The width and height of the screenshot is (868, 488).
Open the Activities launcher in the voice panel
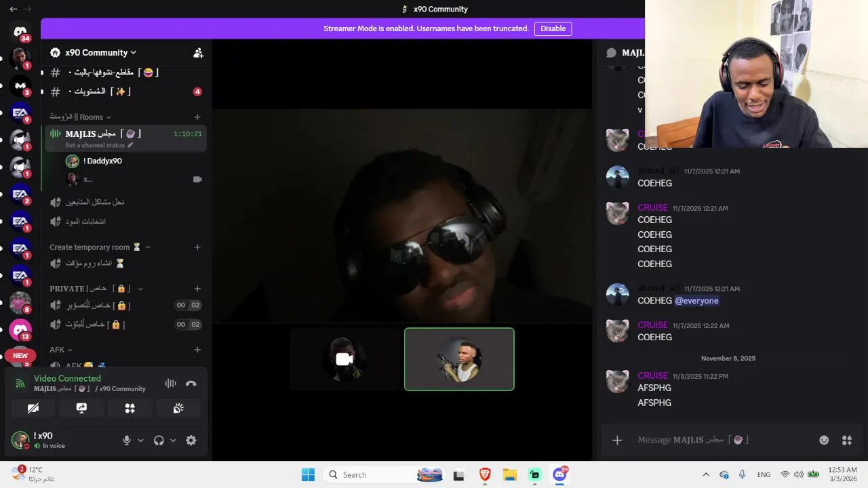pos(130,408)
